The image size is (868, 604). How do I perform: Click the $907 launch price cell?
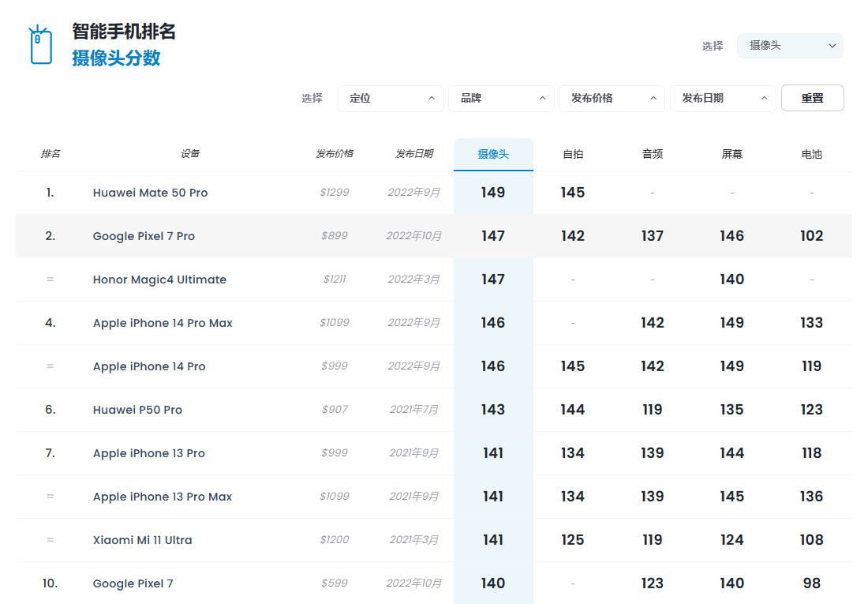pyautogui.click(x=335, y=410)
